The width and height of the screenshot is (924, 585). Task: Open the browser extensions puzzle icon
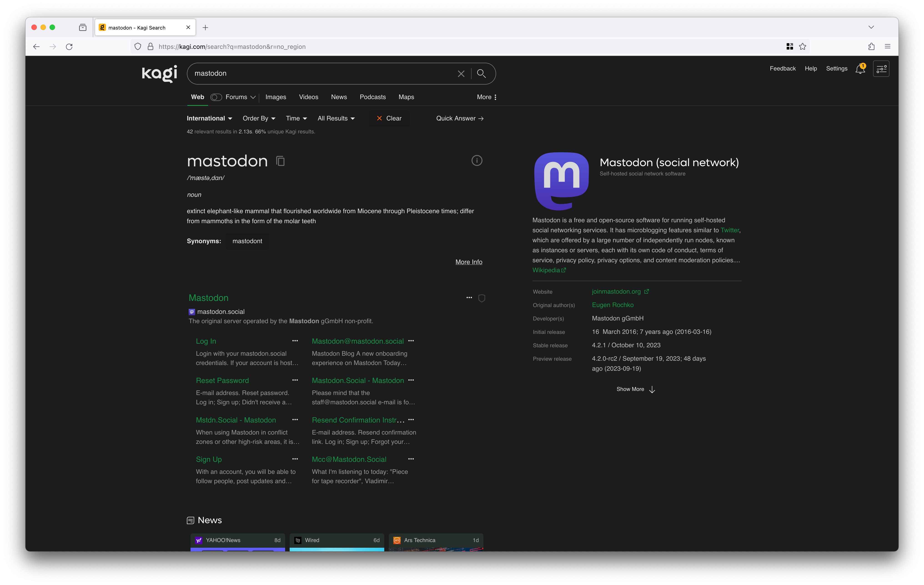(871, 46)
